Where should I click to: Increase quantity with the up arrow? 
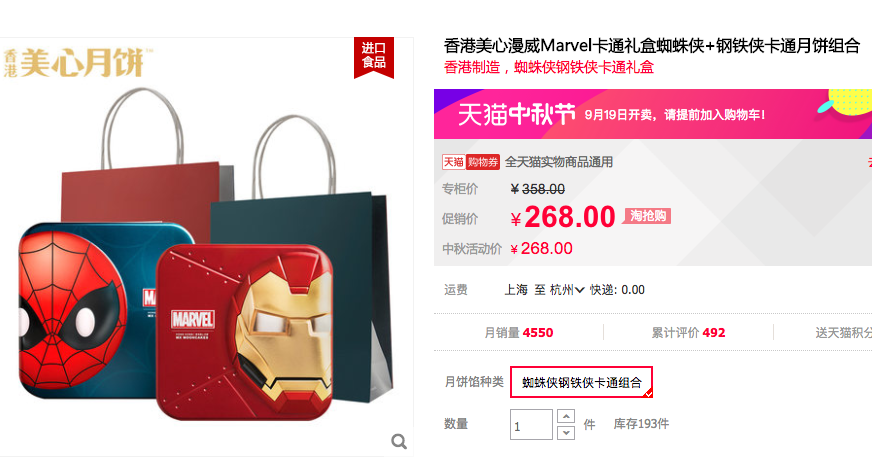point(566,416)
